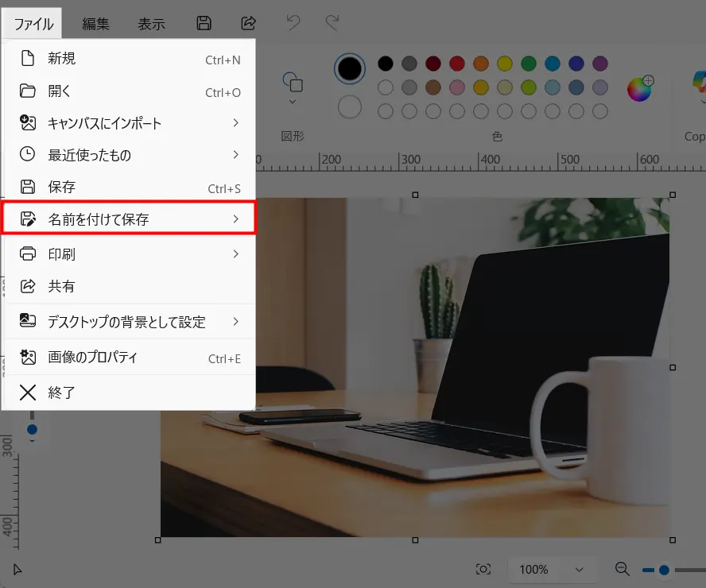
Task: Click the zoom out magnifier icon
Action: coord(623,569)
